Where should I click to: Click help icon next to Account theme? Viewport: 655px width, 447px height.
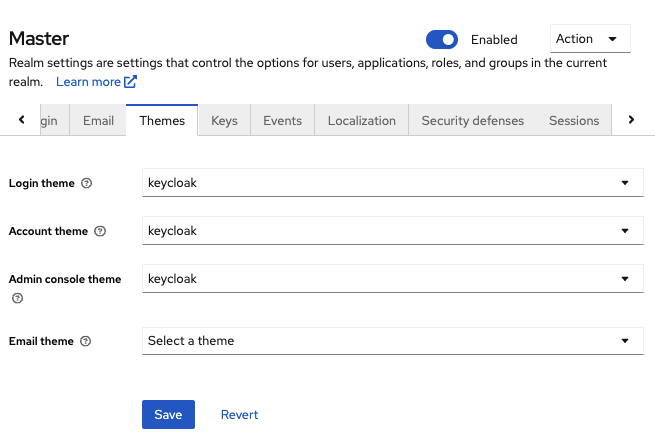click(x=99, y=232)
